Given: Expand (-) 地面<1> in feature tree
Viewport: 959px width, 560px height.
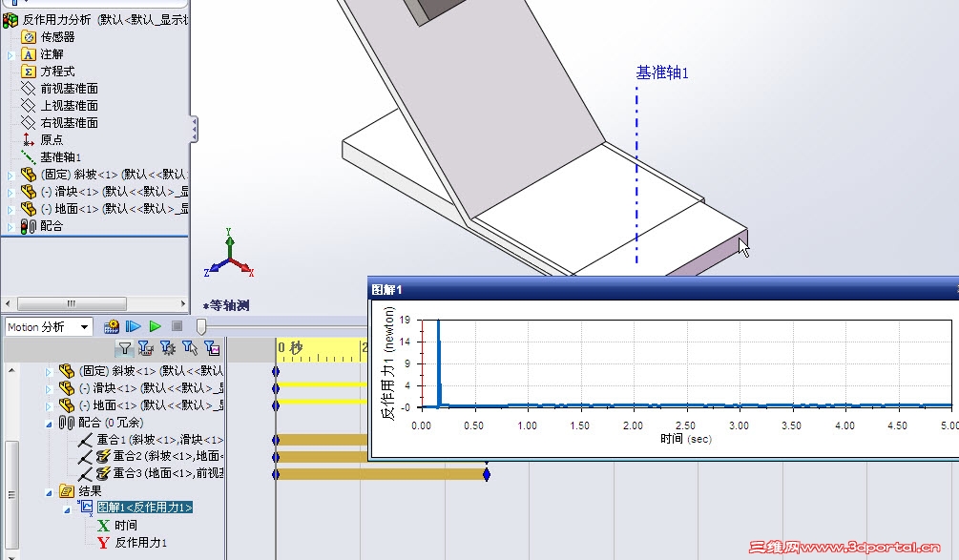Looking at the screenshot, I should coord(10,209).
